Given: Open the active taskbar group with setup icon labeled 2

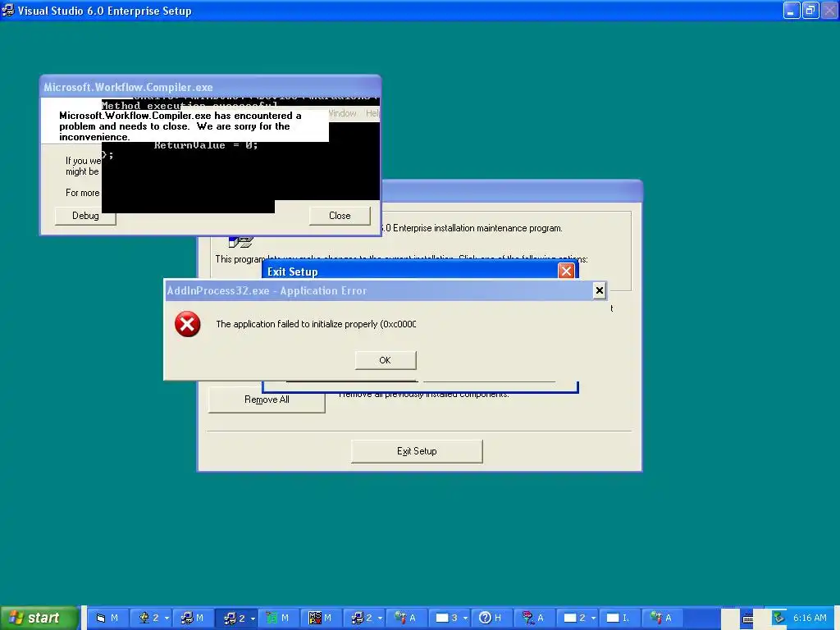Looking at the screenshot, I should (x=235, y=618).
